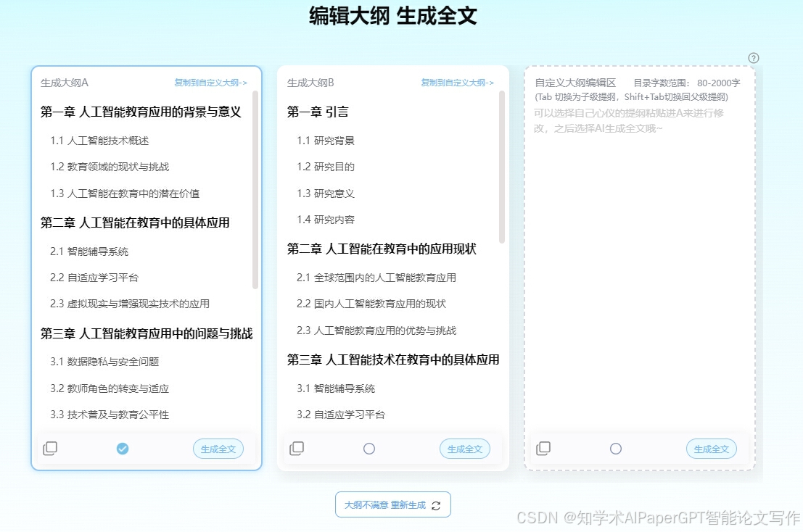
Task: Click the 生成大纲B panel title
Action: 310,83
